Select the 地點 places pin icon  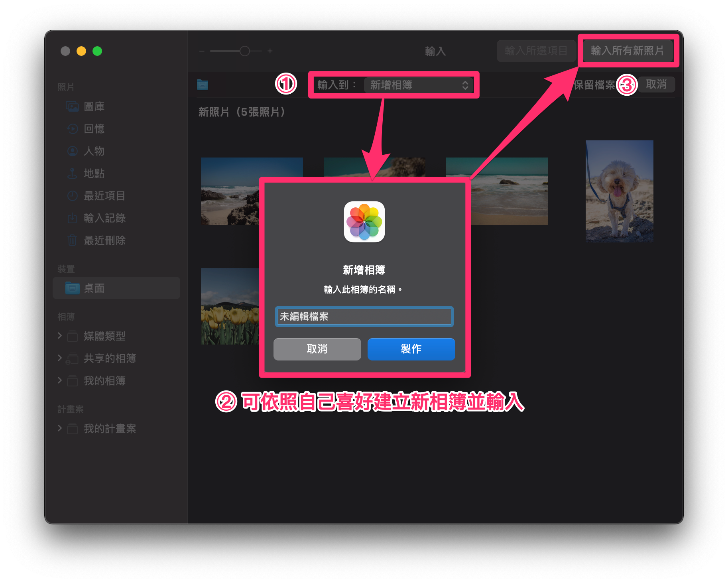[x=72, y=173]
